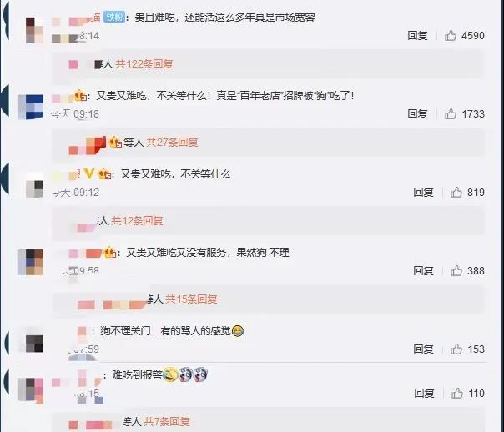Click the yellow V verified badge
Image resolution: width=504 pixels, height=432 pixels.
pos(88,174)
